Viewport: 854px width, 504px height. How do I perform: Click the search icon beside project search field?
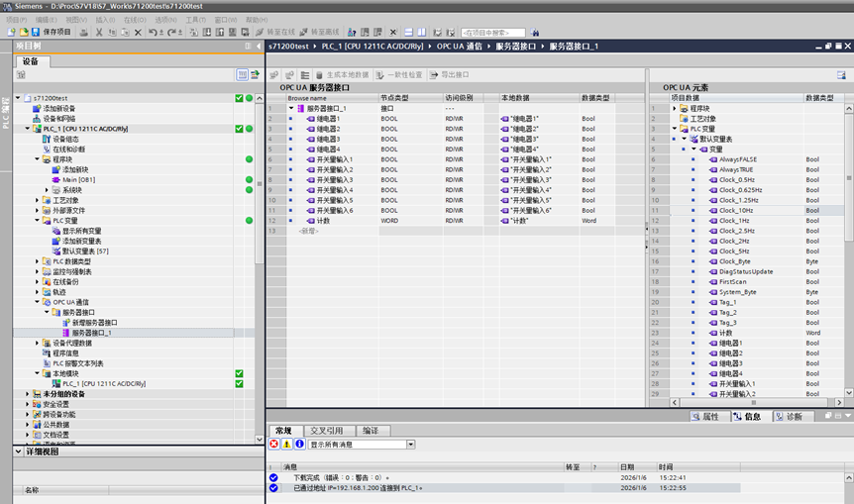(534, 32)
